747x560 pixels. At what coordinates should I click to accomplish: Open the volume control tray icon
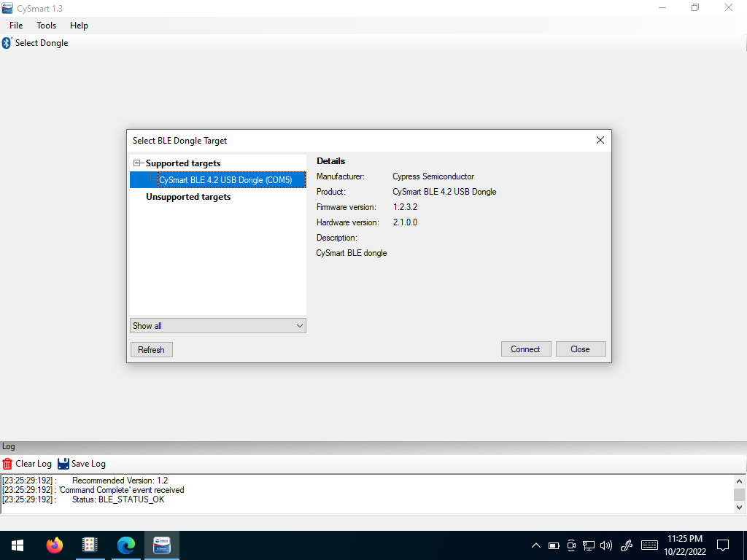(x=606, y=545)
